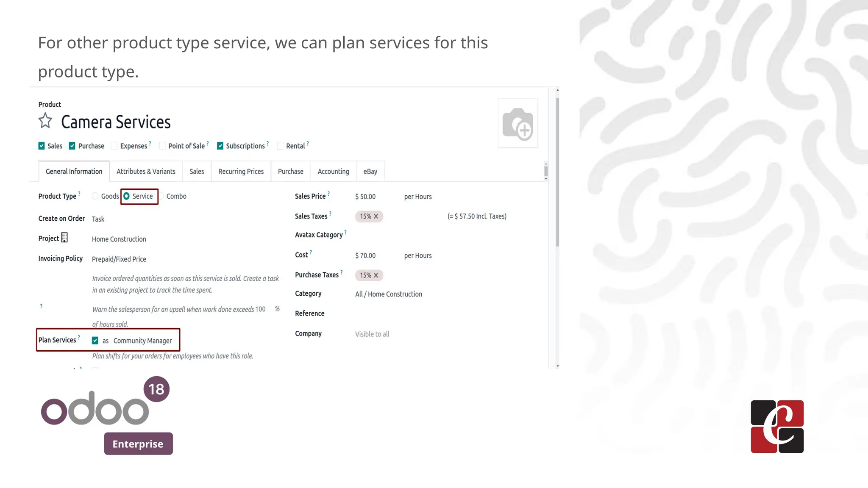The image size is (868, 488).
Task: Click the Odoo 18 logo
Action: (105, 401)
